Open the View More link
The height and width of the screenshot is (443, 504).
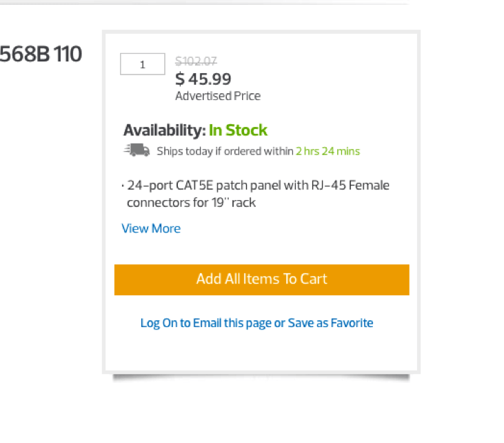tap(151, 228)
